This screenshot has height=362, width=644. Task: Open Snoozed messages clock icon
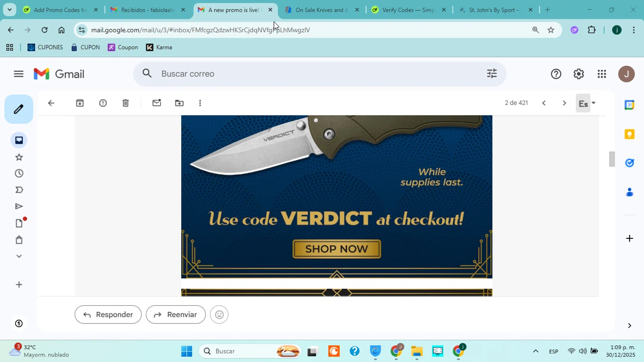(x=19, y=173)
